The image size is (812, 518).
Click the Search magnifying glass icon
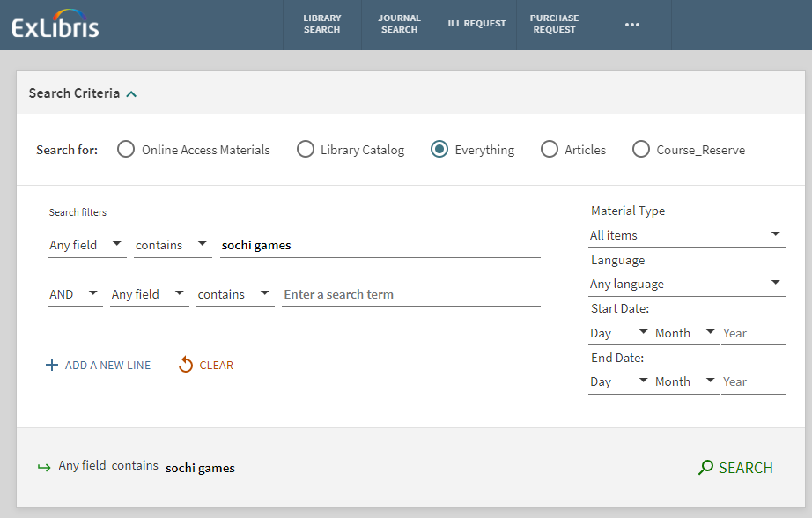pos(705,468)
